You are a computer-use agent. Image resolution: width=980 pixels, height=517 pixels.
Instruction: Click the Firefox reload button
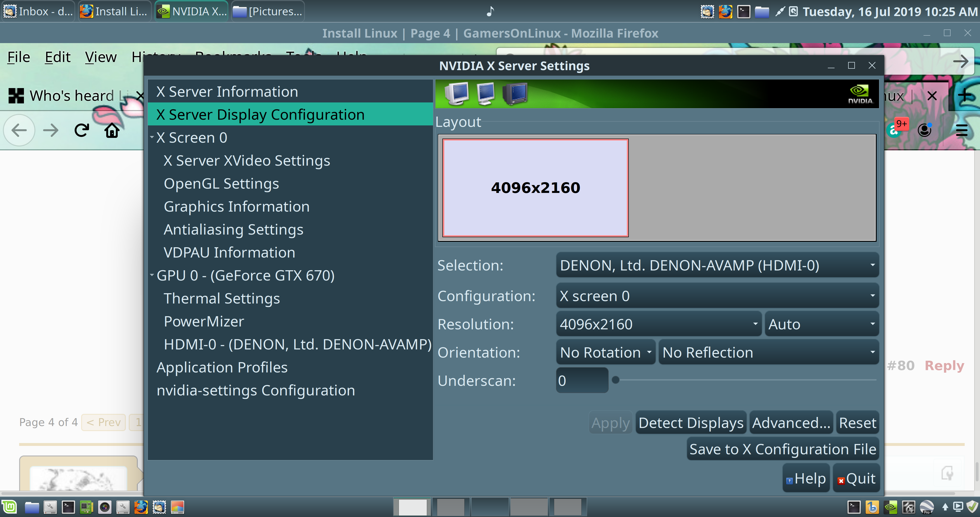(x=81, y=131)
